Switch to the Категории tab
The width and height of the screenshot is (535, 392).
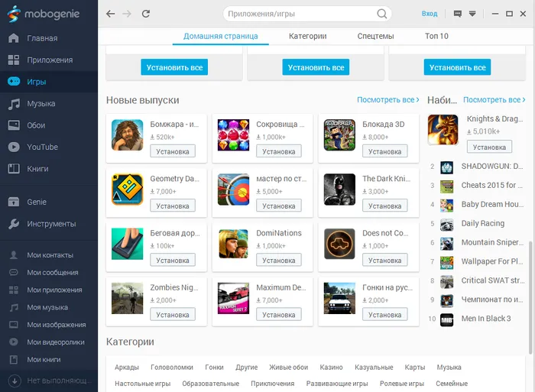[x=308, y=36]
